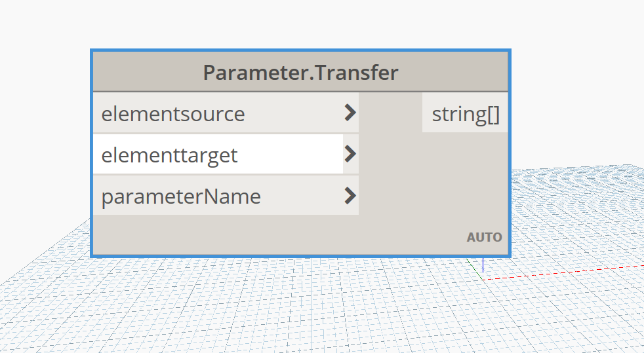This screenshot has width=644, height=353.
Task: Click the blue selection border of the node
Action: [300, 50]
